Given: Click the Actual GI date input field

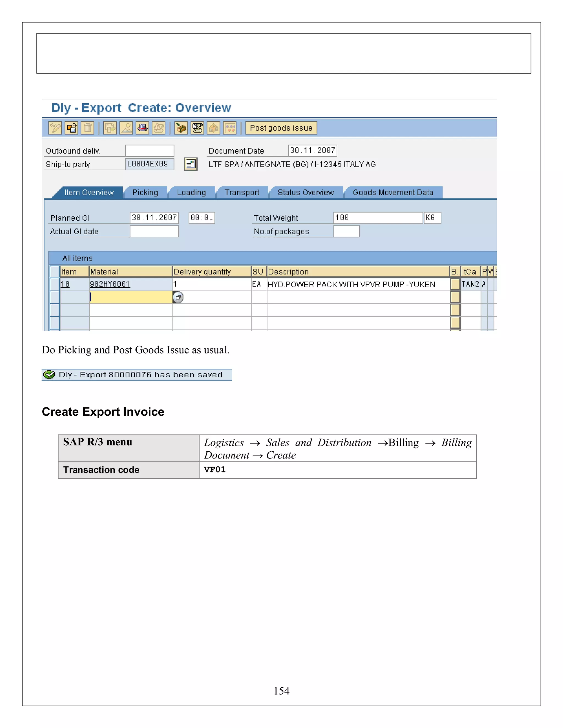Looking at the screenshot, I should (154, 232).
